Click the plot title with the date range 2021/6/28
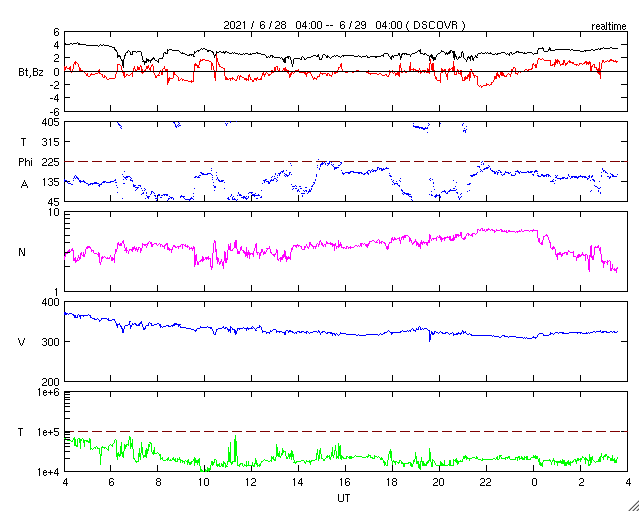Screen dimensions: 640x512 point(344,25)
